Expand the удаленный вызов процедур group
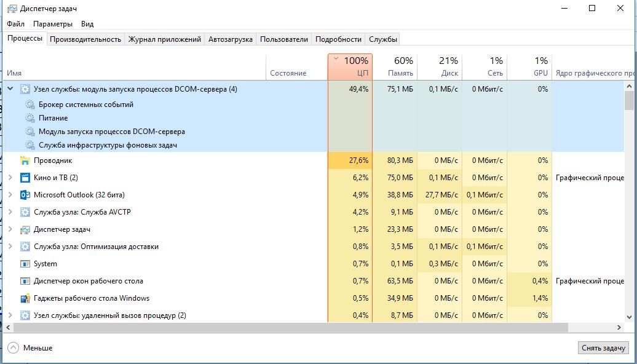Viewport: 637px width, 364px height. 10,315
